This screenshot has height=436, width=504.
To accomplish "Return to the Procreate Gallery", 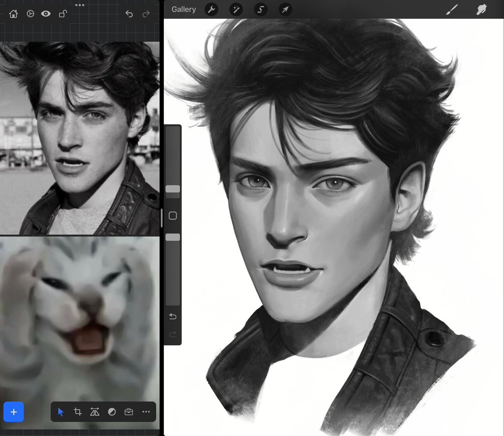I will [184, 9].
